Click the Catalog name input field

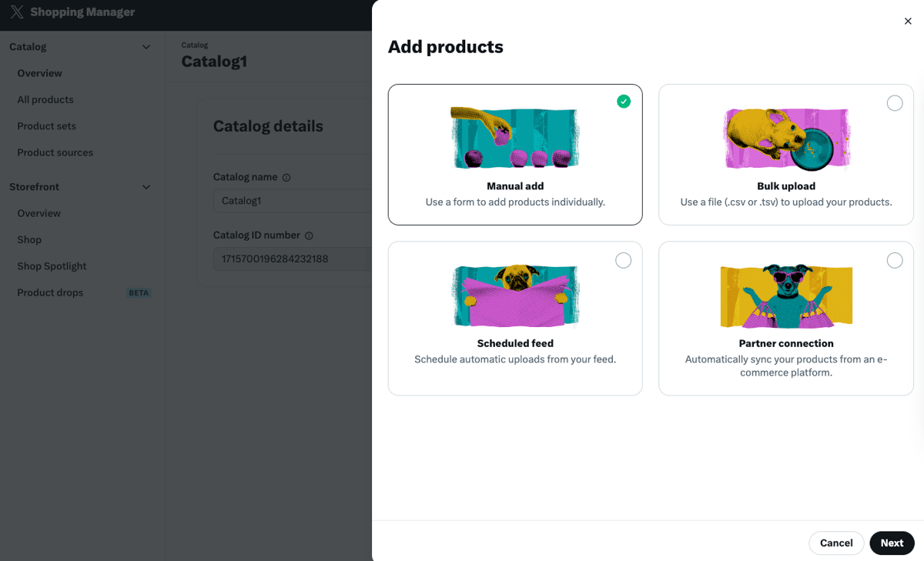pos(293,201)
